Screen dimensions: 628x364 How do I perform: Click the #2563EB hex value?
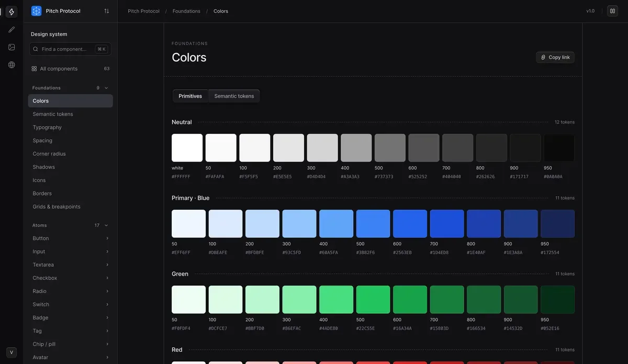[x=402, y=253]
